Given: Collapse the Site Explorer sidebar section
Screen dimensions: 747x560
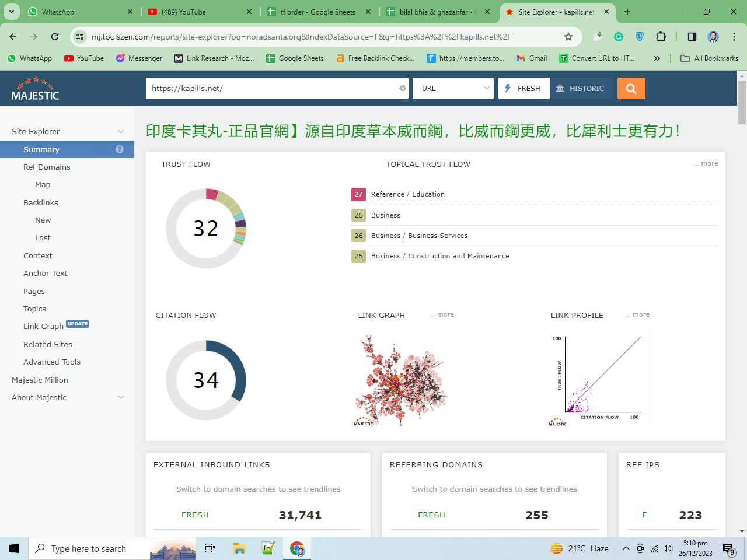Looking at the screenshot, I should pos(120,132).
